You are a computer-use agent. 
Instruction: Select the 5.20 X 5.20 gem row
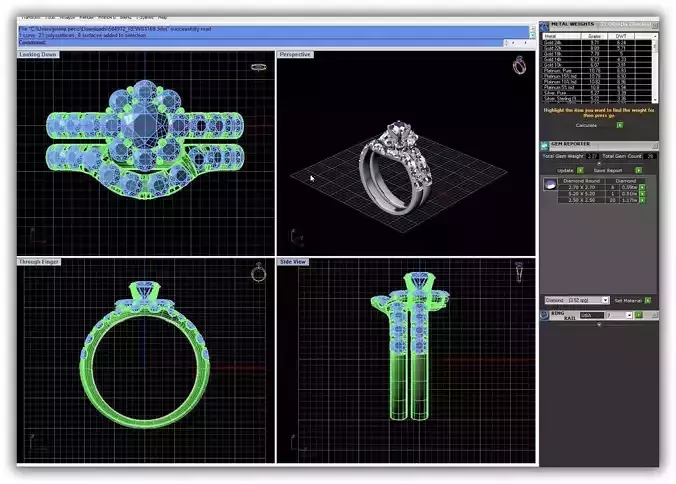(598, 194)
